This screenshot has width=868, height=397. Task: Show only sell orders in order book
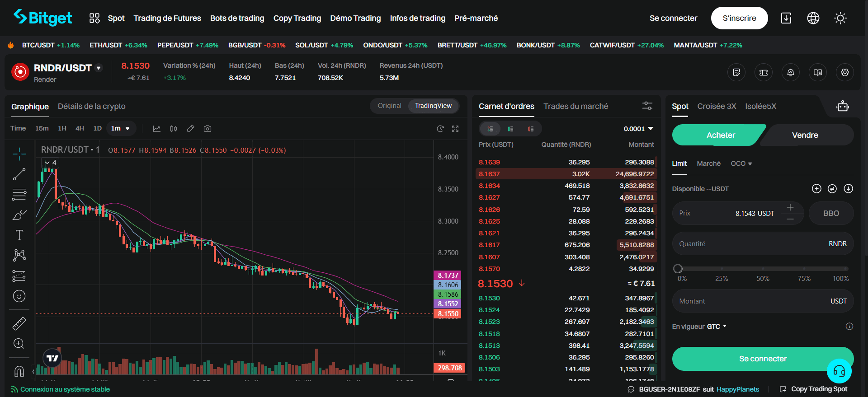[531, 129]
